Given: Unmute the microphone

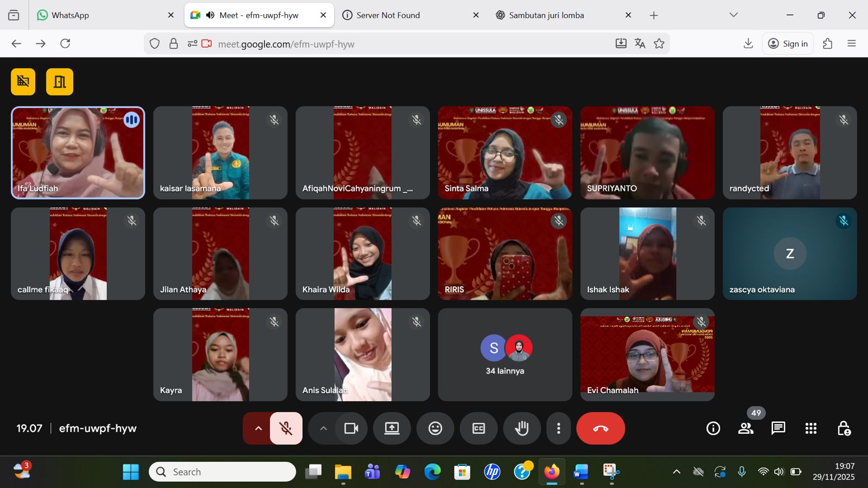Looking at the screenshot, I should tap(286, 428).
